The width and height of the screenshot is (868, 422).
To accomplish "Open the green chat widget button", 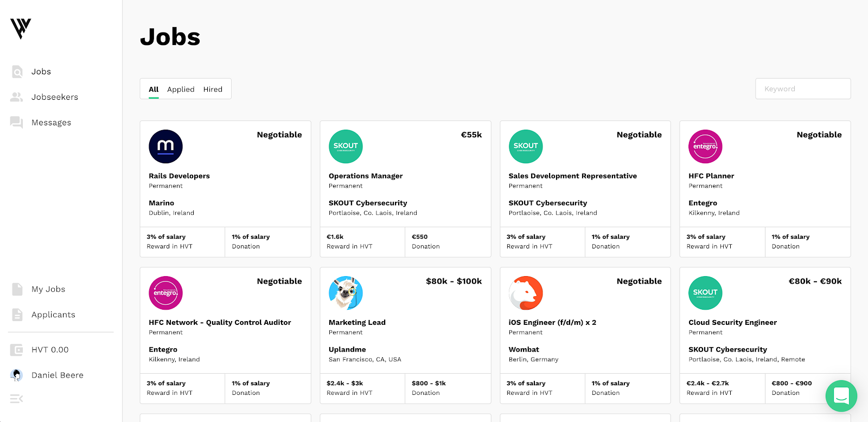I will (841, 396).
